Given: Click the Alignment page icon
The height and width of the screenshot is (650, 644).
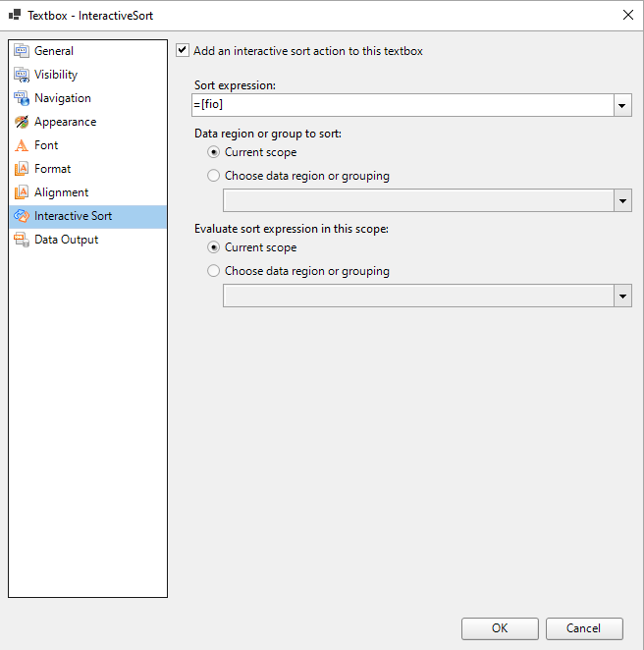Looking at the screenshot, I should point(22,192).
